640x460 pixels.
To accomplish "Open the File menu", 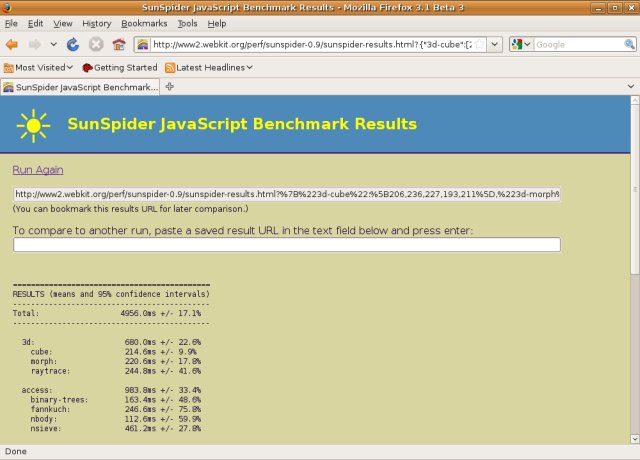I will click(x=11, y=24).
